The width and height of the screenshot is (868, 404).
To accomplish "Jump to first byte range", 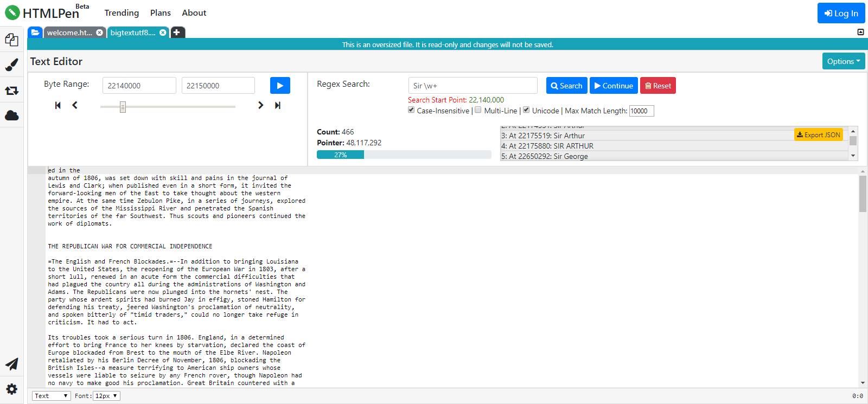I will [x=58, y=105].
